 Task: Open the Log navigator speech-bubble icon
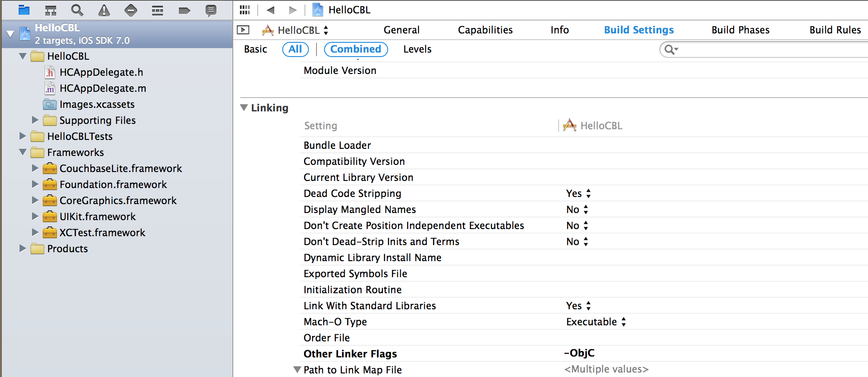tap(211, 10)
